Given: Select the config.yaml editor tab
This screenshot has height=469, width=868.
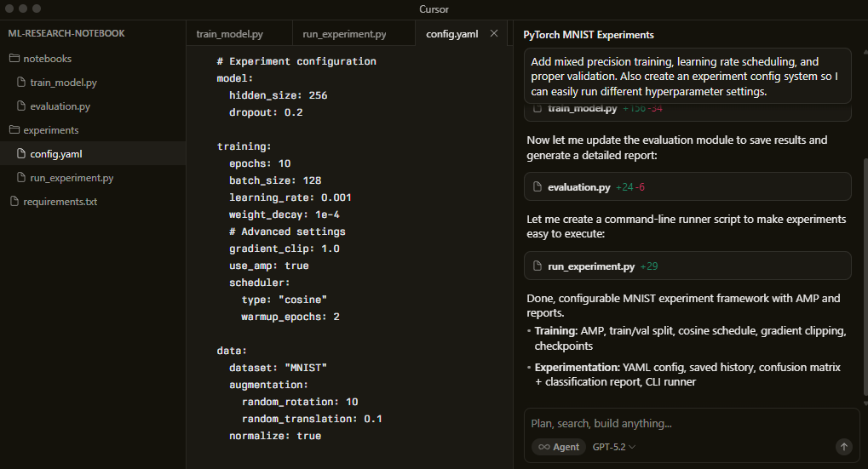Looking at the screenshot, I should point(451,34).
